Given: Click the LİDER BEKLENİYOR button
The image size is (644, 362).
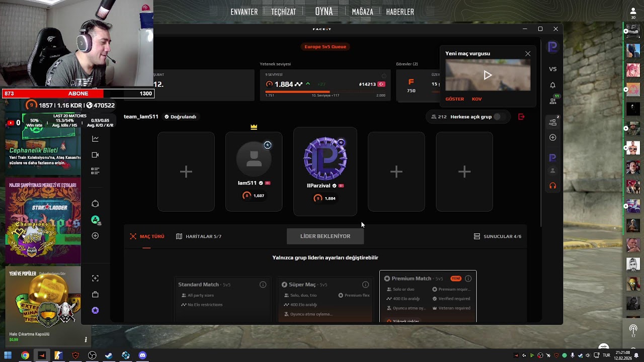Looking at the screenshot, I should click(x=325, y=236).
